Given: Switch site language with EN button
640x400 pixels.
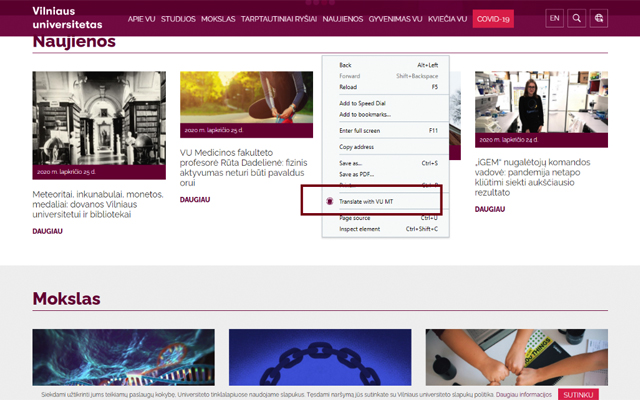Looking at the screenshot, I should [554, 18].
